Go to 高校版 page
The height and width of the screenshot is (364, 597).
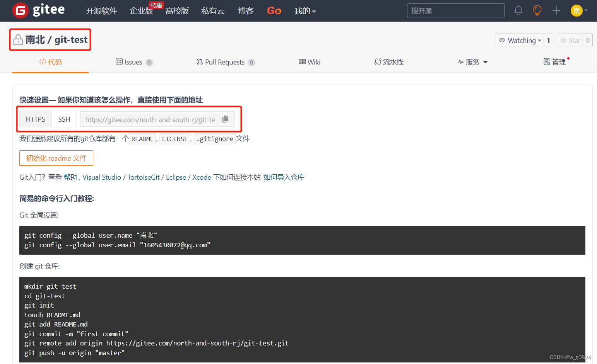(x=177, y=11)
